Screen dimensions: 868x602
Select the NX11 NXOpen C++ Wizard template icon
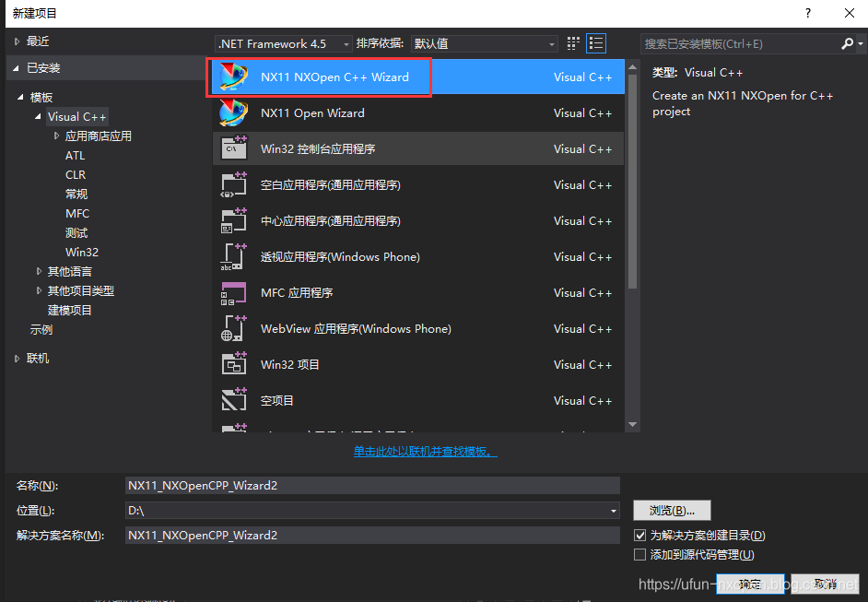click(233, 77)
